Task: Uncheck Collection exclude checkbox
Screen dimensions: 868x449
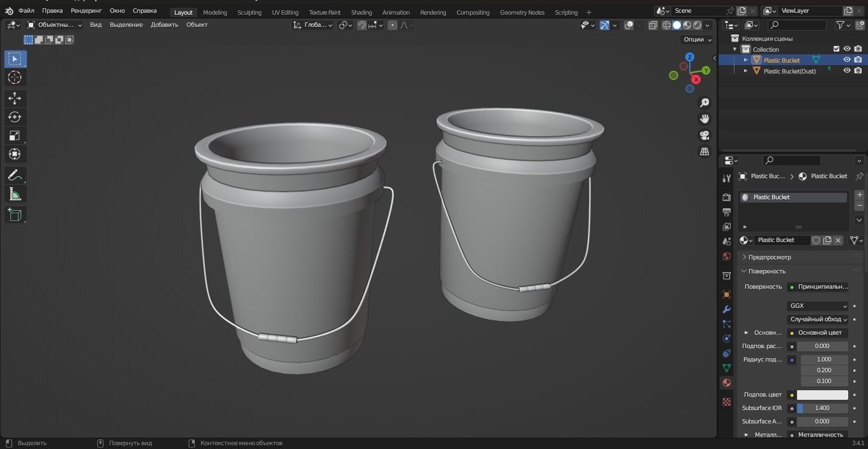Action: point(836,49)
